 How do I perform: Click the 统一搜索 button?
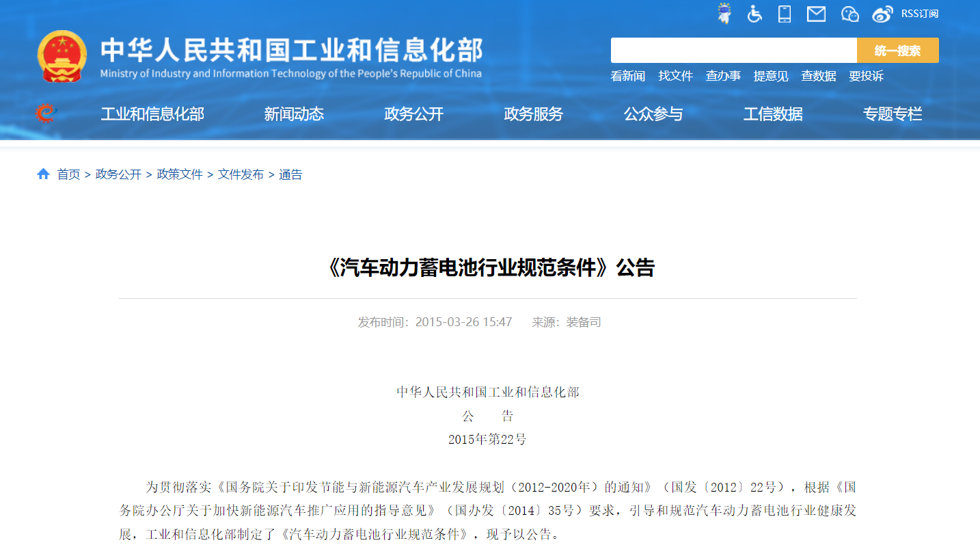898,51
